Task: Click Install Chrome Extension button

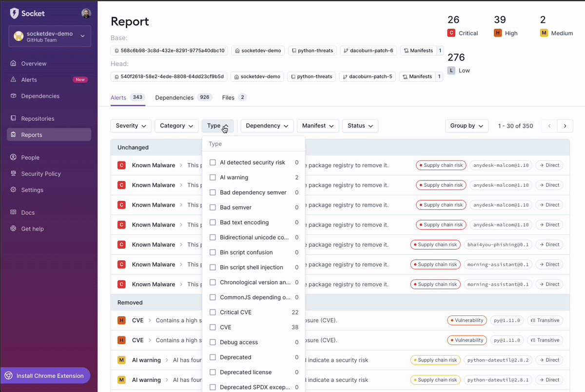Action: click(x=45, y=376)
